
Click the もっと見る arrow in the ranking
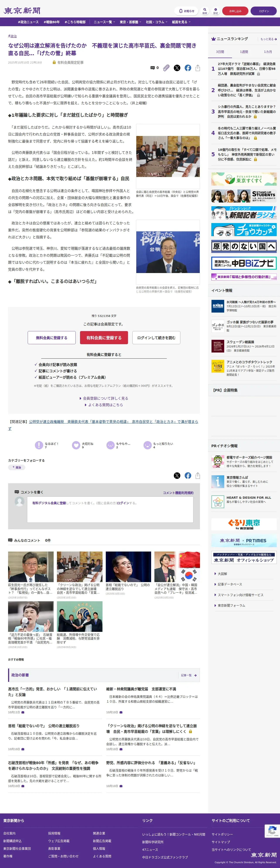coord(269,39)
